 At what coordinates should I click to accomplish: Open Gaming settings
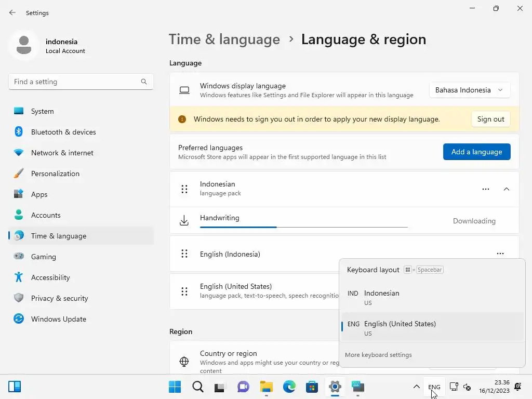tap(81, 257)
